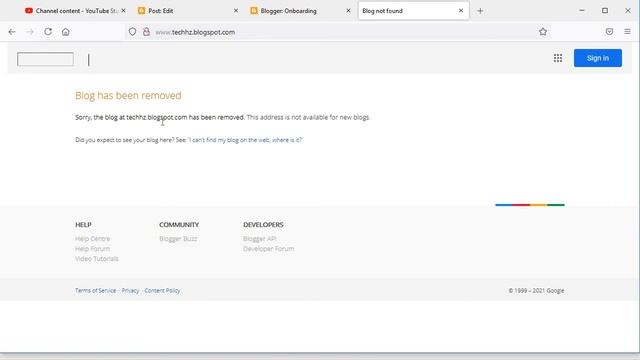Open the Content Policy link

tap(162, 291)
